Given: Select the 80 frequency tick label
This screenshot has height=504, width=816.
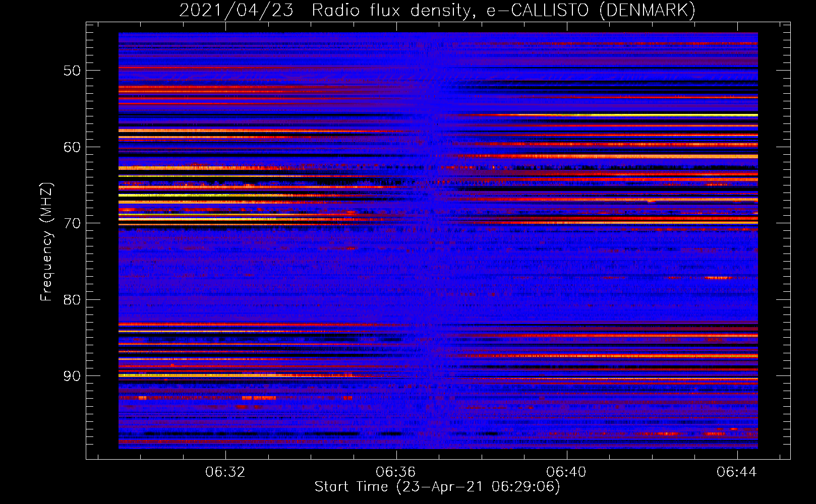Looking at the screenshot, I should 72,300.
